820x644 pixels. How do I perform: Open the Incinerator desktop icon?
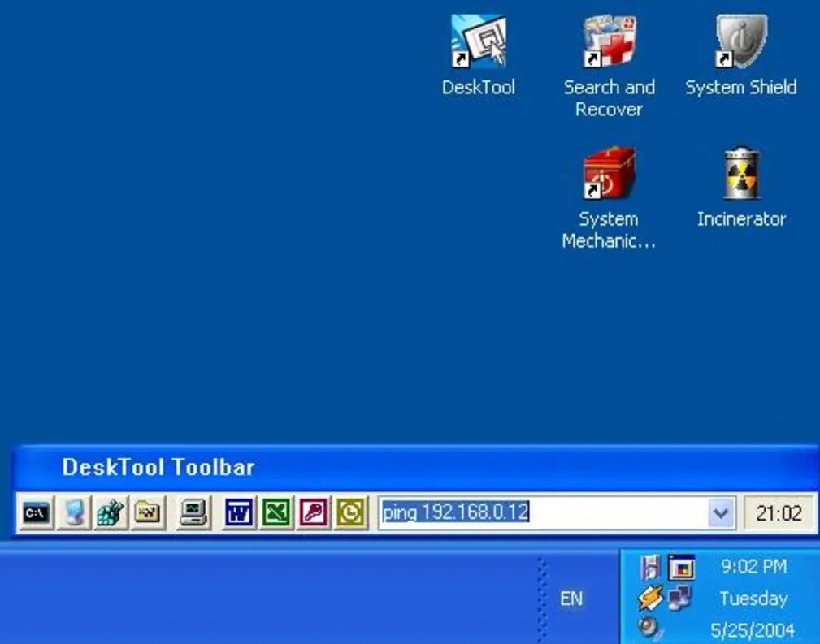(740, 174)
